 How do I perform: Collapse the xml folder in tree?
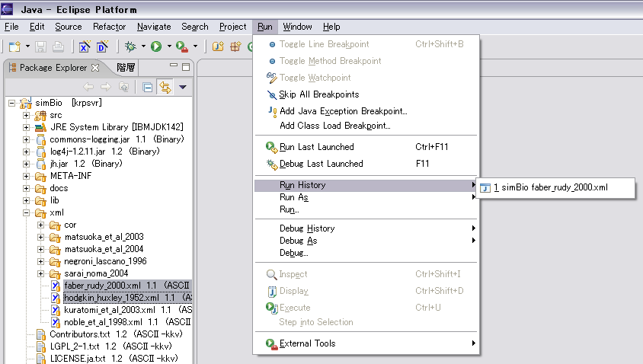coord(27,212)
